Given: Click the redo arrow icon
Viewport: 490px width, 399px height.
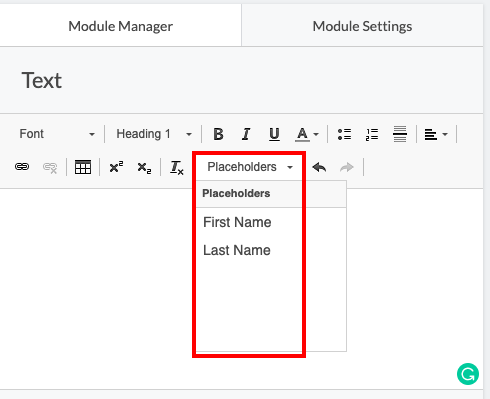Looking at the screenshot, I should [347, 167].
